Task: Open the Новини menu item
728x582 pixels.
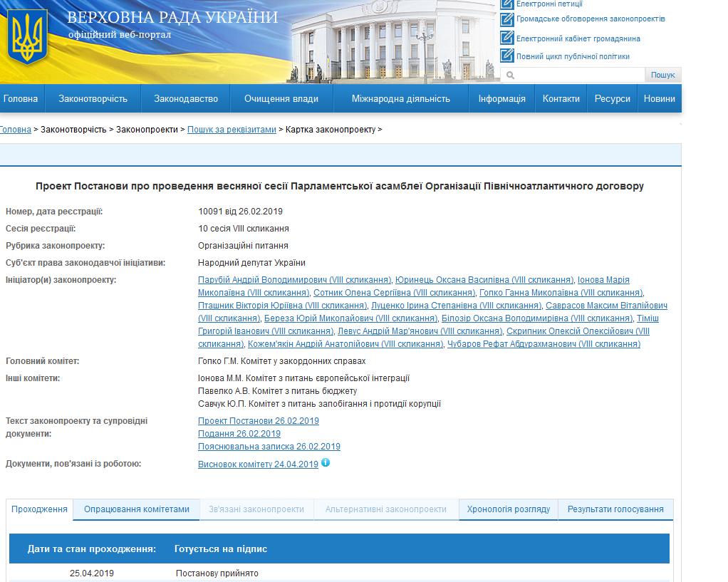Action: click(x=660, y=98)
